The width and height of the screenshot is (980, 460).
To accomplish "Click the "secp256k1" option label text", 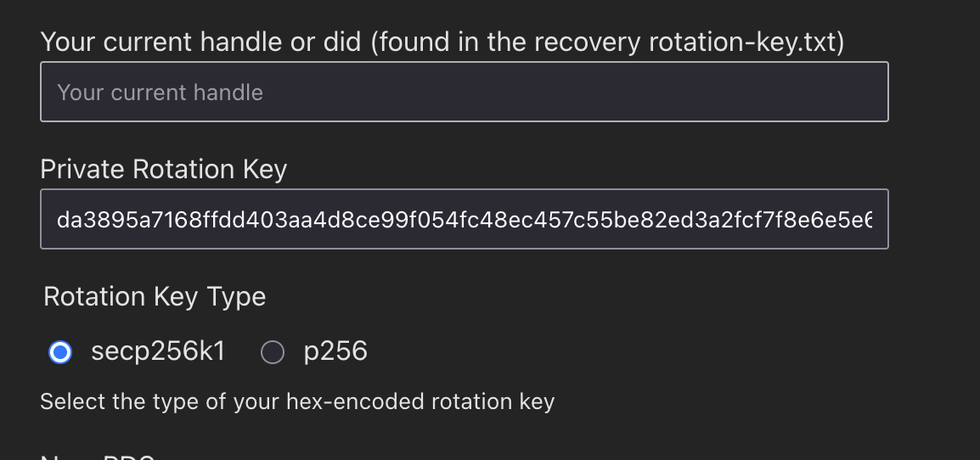I will point(158,351).
